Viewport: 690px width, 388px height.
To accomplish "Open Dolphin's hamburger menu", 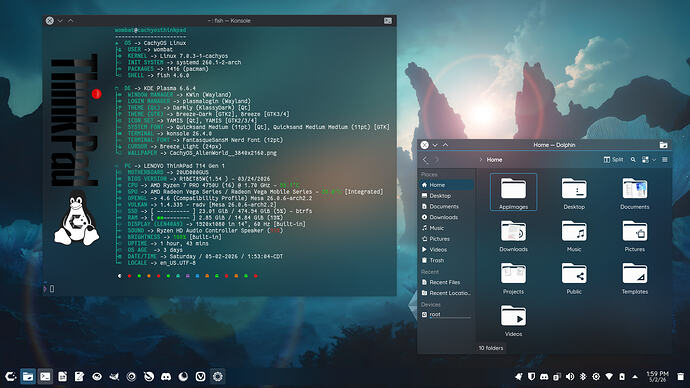I will (x=664, y=160).
